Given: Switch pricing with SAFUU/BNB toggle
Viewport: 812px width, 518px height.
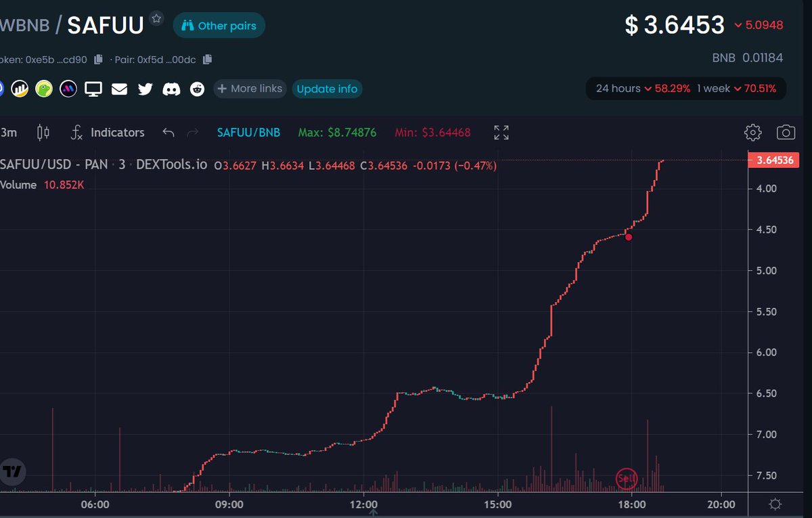Looking at the screenshot, I should pos(248,132).
